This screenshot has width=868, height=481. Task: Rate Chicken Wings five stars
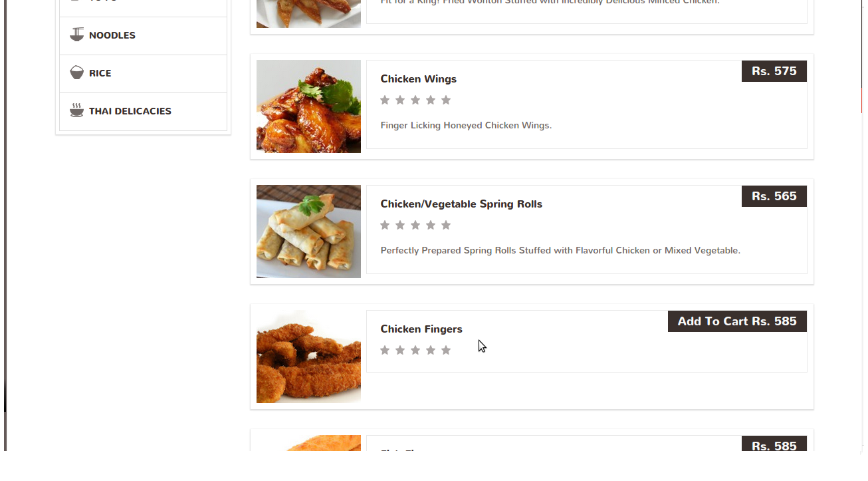(x=446, y=100)
